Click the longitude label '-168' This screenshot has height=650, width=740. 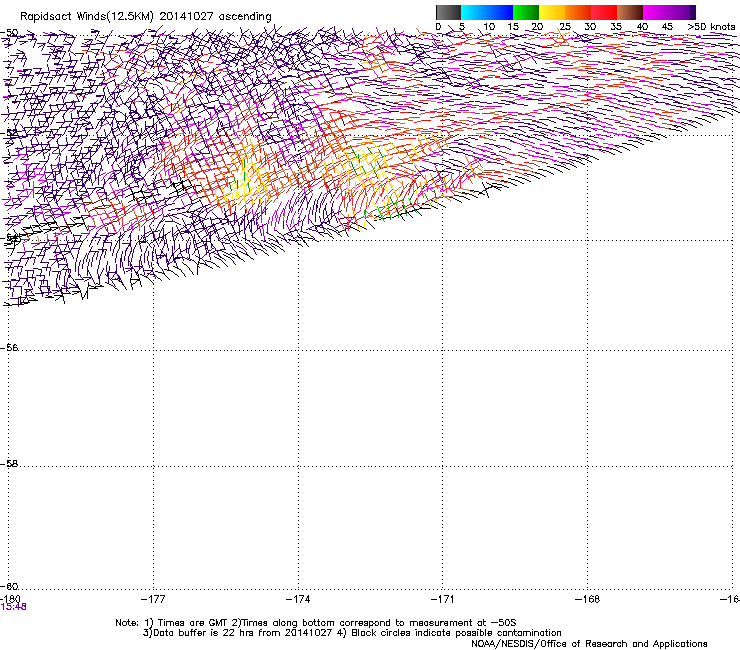pos(588,599)
